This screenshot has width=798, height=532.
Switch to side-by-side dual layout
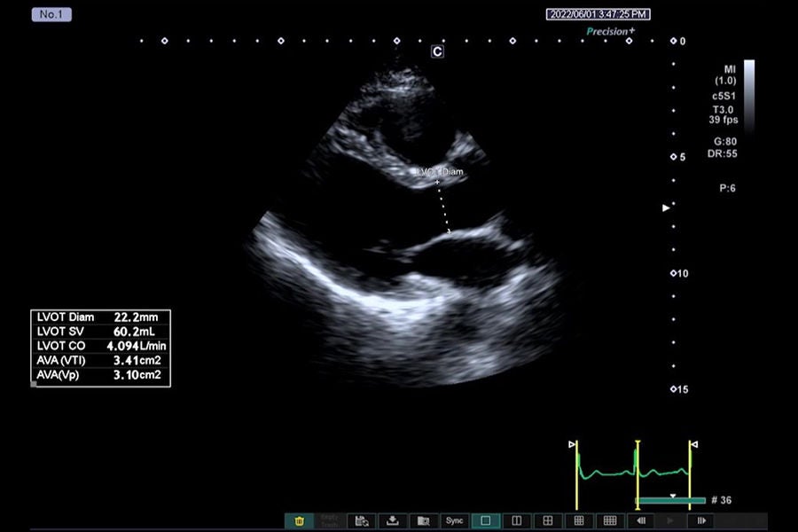pos(517,520)
